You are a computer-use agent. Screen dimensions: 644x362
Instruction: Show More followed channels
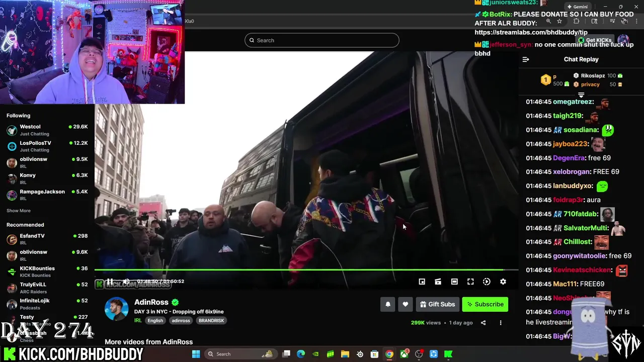(19, 211)
